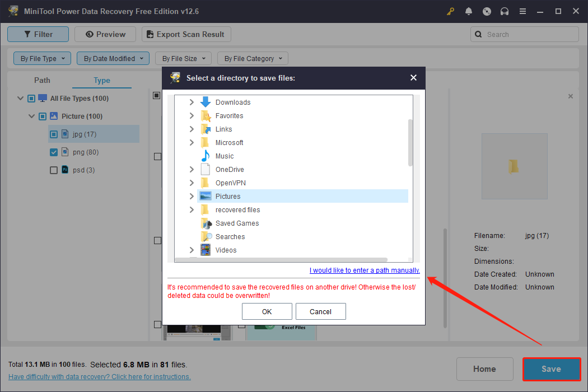Open the hamburger menu
This screenshot has height=392, width=588.
(522, 11)
